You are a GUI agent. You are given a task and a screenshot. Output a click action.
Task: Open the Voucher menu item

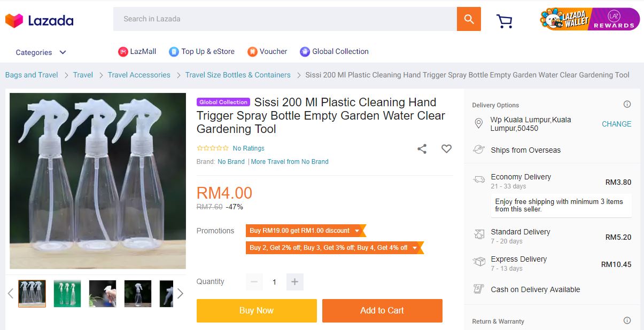267,52
